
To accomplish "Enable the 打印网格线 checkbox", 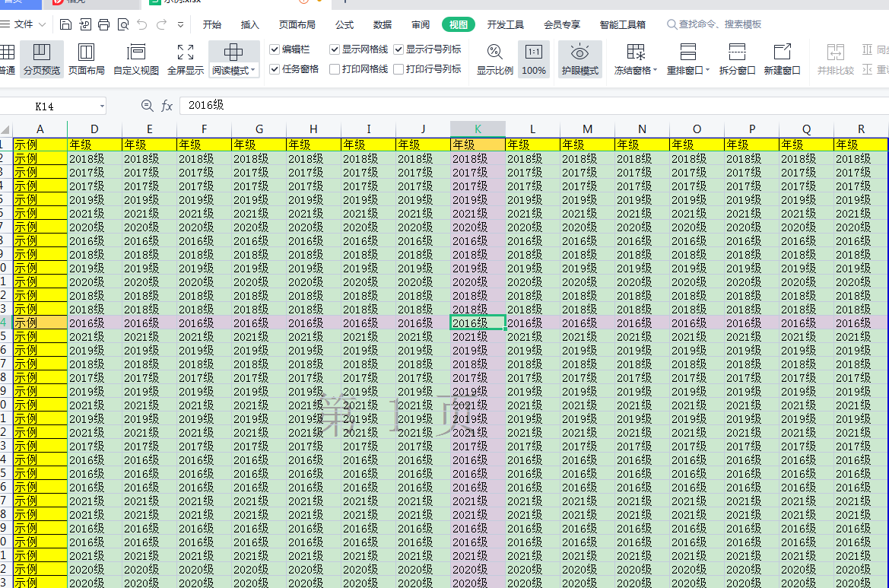I will click(335, 69).
